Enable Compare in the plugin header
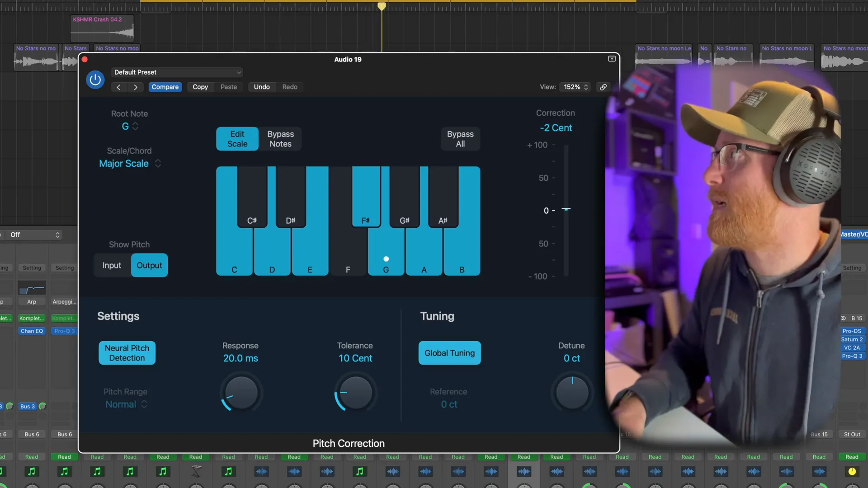 pyautogui.click(x=165, y=87)
